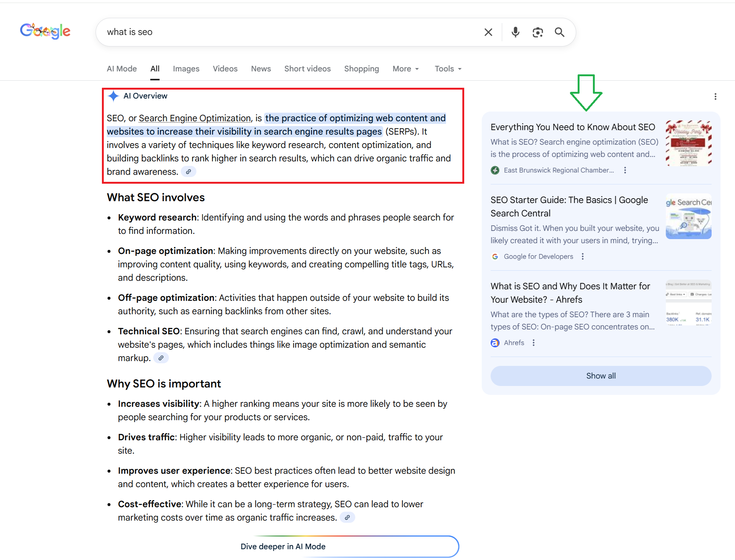This screenshot has height=560, width=735.
Task: Expand the More dropdown
Action: pyautogui.click(x=405, y=69)
